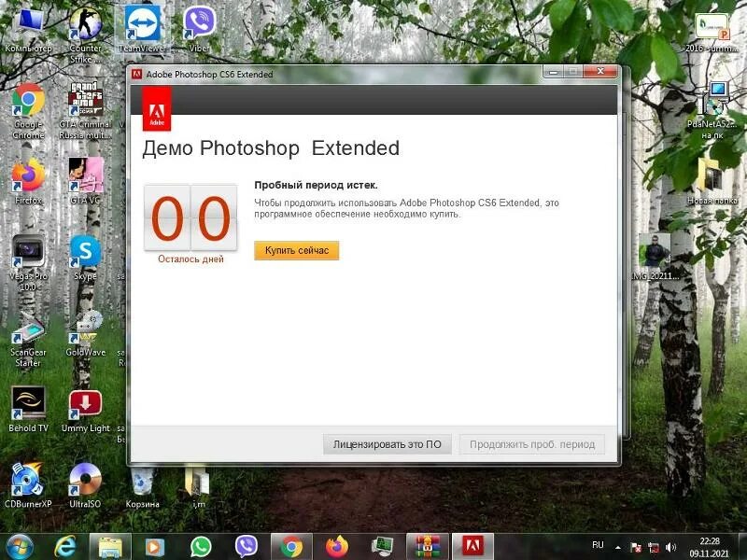Click the days-remaining 00 counter
The image size is (747, 560).
point(190,218)
